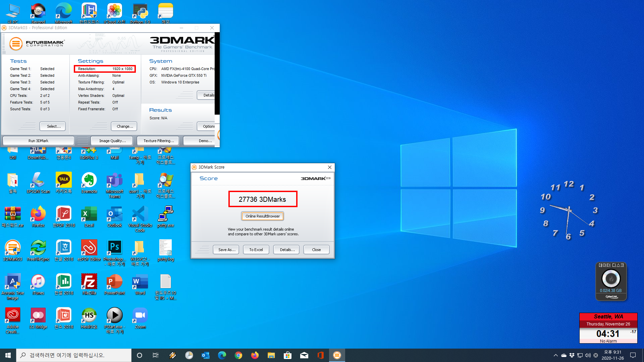Select Firefox desktop icon
644x362 pixels.
tap(38, 217)
